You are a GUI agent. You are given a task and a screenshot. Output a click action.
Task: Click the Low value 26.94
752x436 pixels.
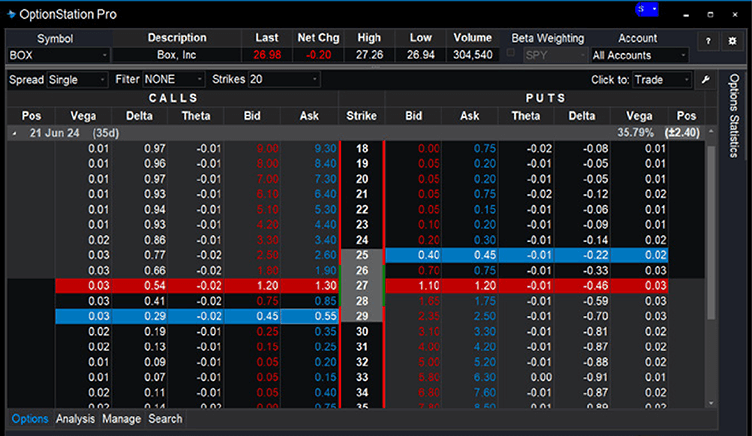click(x=421, y=55)
